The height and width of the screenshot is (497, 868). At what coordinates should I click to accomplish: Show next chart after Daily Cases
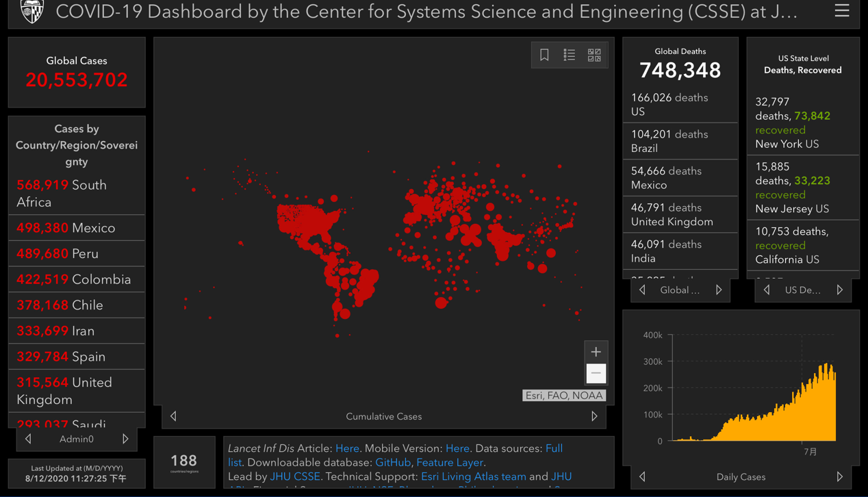pyautogui.click(x=839, y=476)
